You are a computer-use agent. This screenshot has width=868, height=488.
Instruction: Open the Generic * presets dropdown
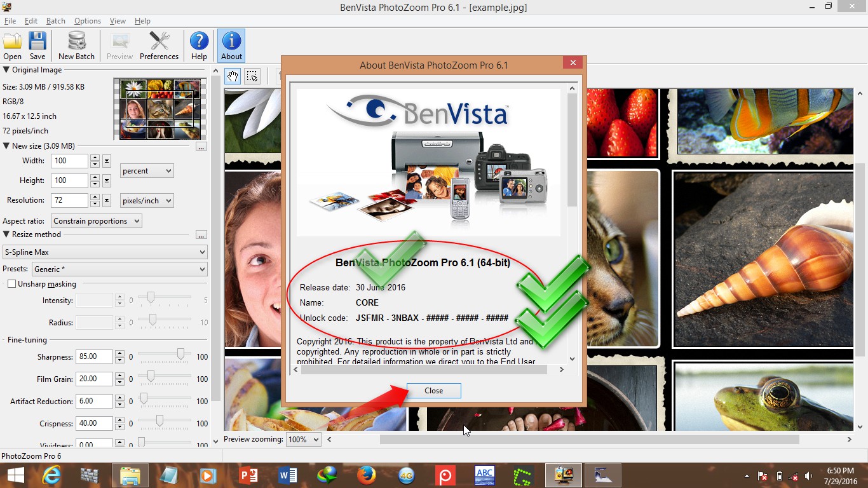click(x=119, y=269)
